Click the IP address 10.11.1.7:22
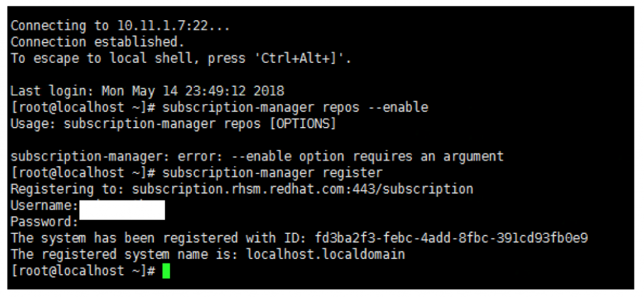Screen dimensions: 644x298 tap(163, 26)
